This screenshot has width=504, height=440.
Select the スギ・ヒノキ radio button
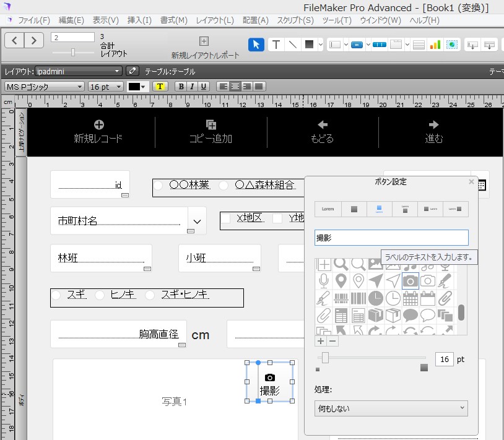(x=150, y=295)
